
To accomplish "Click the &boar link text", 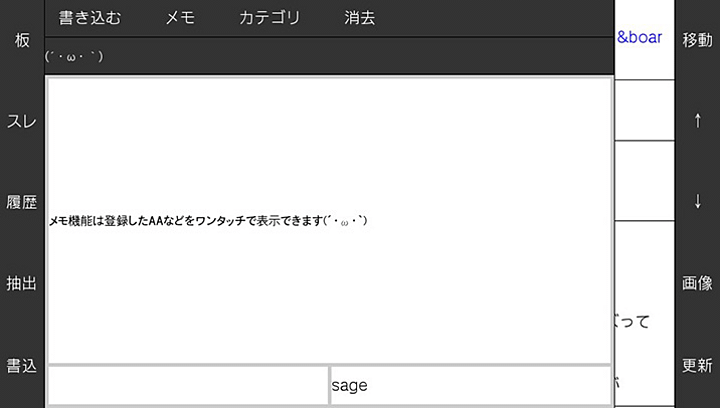I will tap(639, 38).
